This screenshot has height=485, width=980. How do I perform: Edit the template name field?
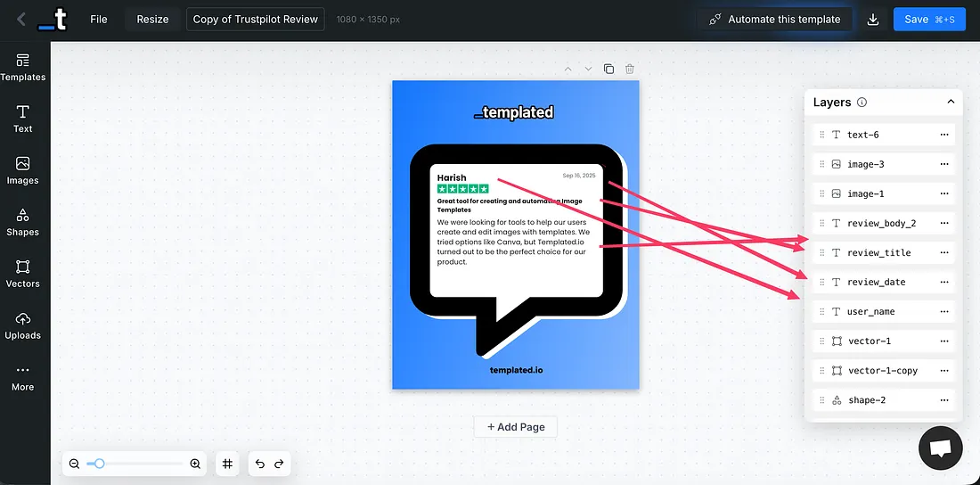[x=256, y=20]
